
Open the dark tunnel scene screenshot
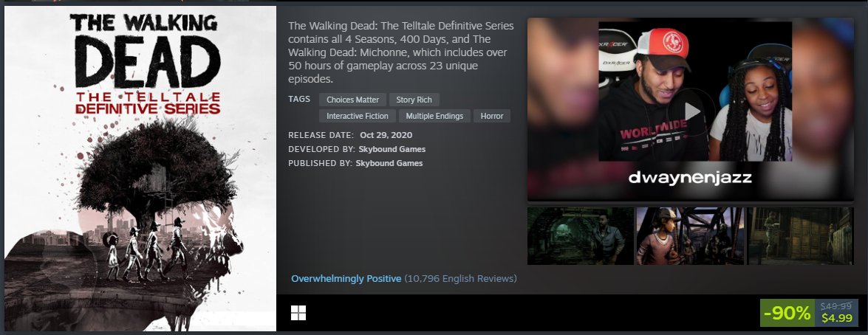click(580, 236)
